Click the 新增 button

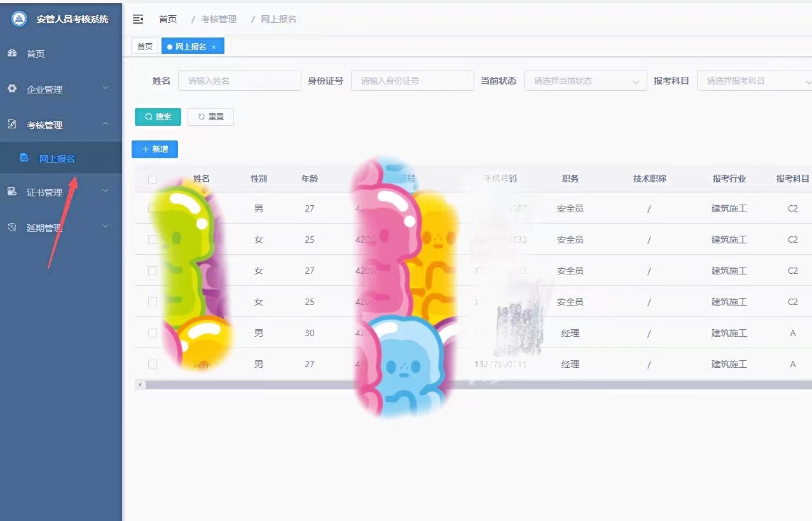click(155, 149)
